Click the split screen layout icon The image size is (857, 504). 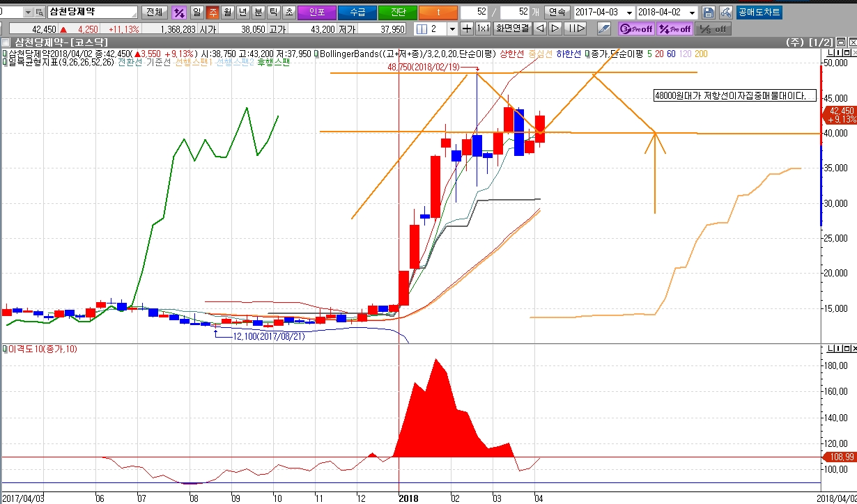pos(422,29)
